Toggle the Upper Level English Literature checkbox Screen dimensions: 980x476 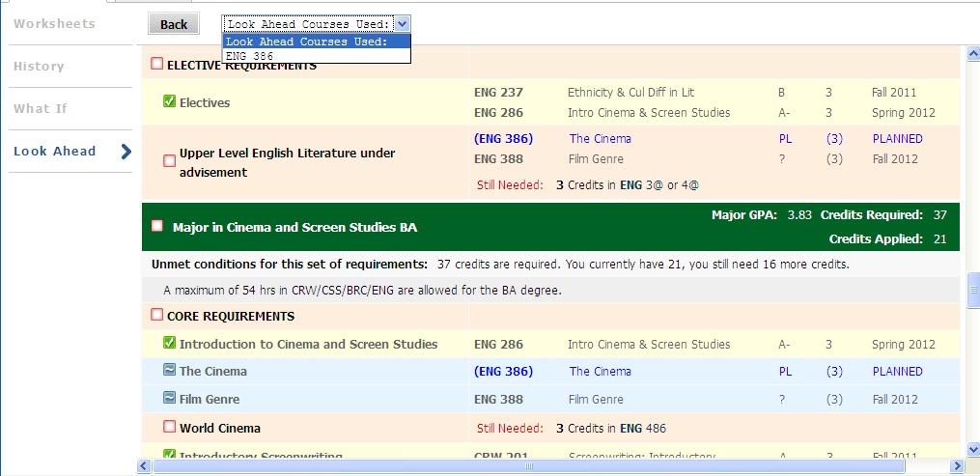169,161
